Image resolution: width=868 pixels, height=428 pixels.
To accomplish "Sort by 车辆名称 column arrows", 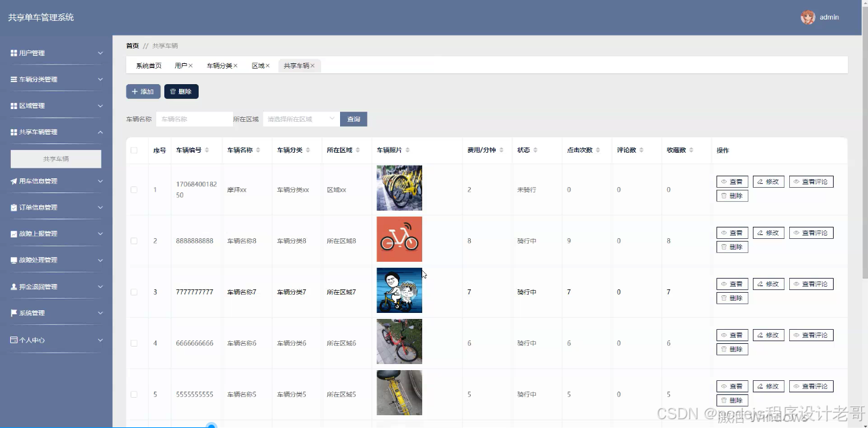I will coord(259,150).
